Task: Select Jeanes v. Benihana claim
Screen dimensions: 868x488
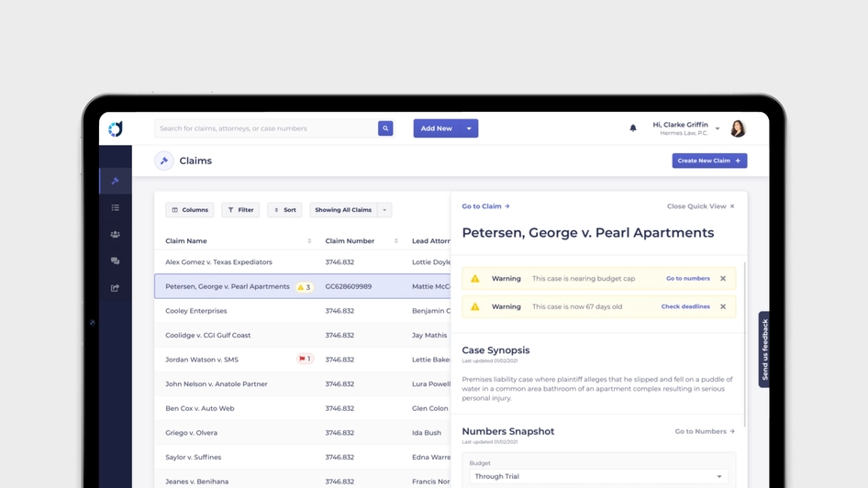Action: (196, 482)
